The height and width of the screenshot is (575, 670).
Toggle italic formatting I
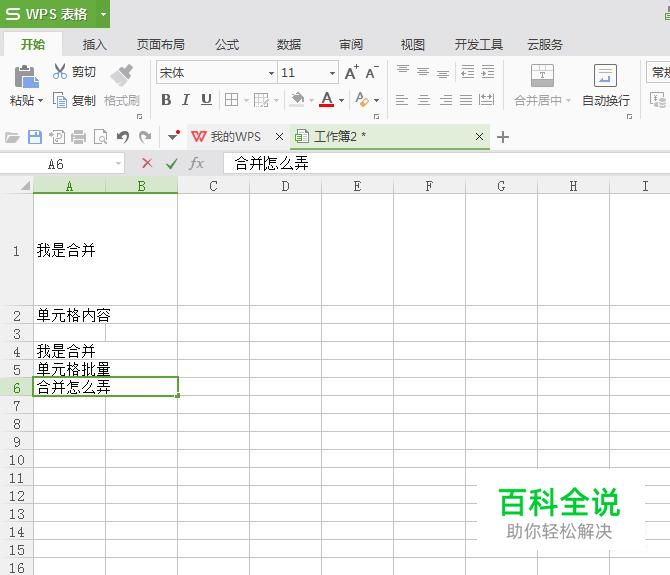point(185,100)
